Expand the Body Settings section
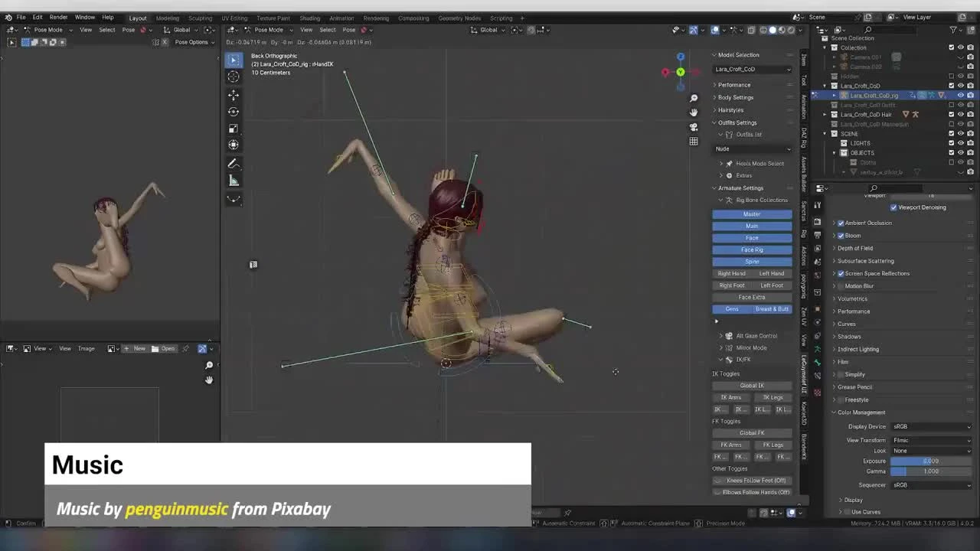The height and width of the screenshot is (551, 980). (735, 97)
